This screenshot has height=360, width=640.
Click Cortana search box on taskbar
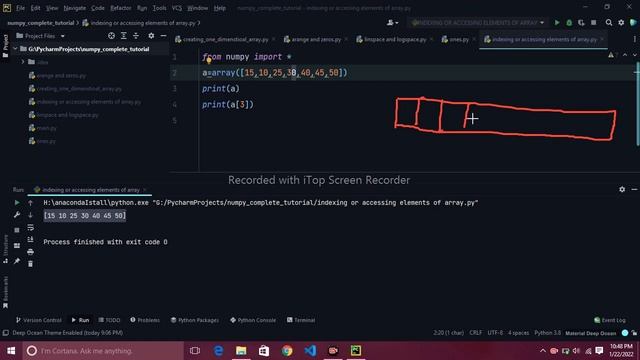click(103, 351)
